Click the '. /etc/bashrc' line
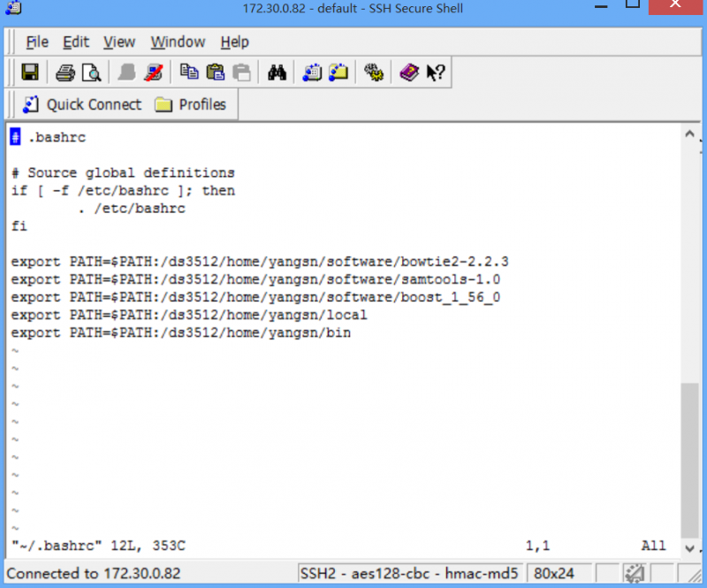 pos(131,209)
